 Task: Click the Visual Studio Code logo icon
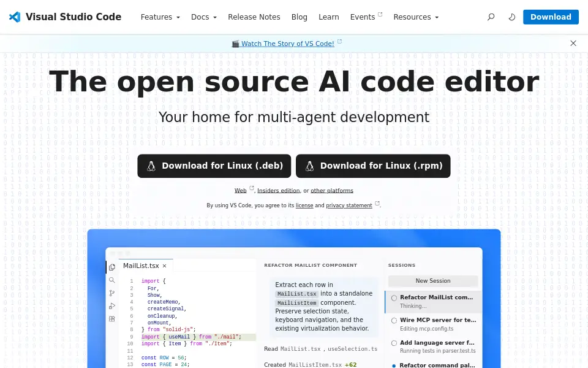(x=15, y=17)
